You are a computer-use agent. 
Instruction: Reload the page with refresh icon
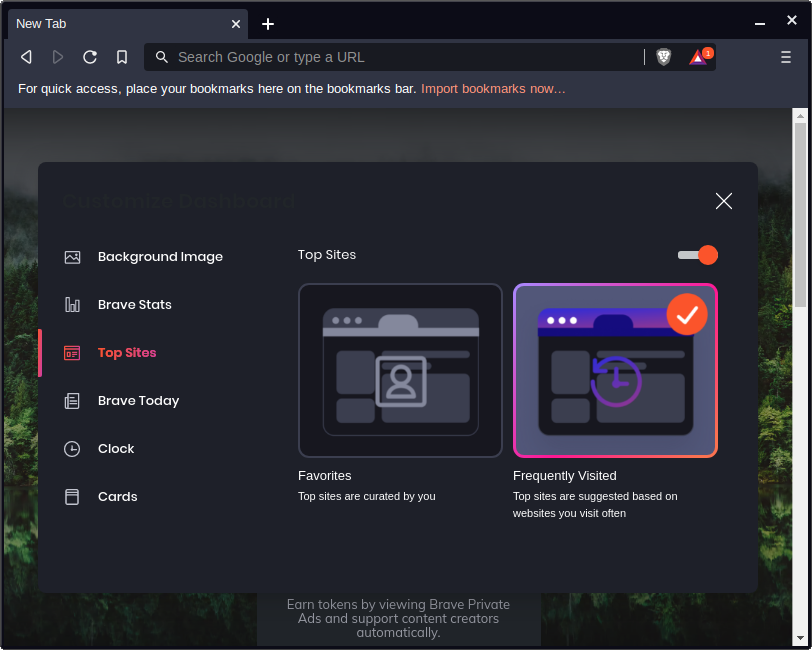pyautogui.click(x=90, y=57)
